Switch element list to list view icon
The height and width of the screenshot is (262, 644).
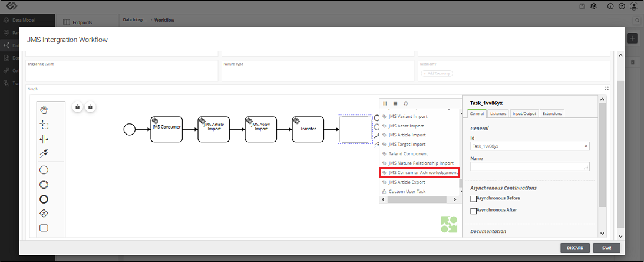pyautogui.click(x=395, y=104)
